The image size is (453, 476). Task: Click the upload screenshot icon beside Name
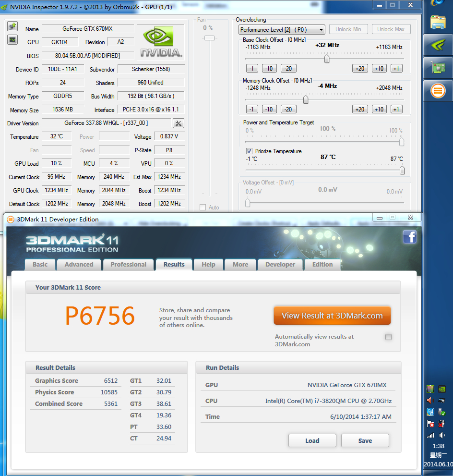[12, 26]
